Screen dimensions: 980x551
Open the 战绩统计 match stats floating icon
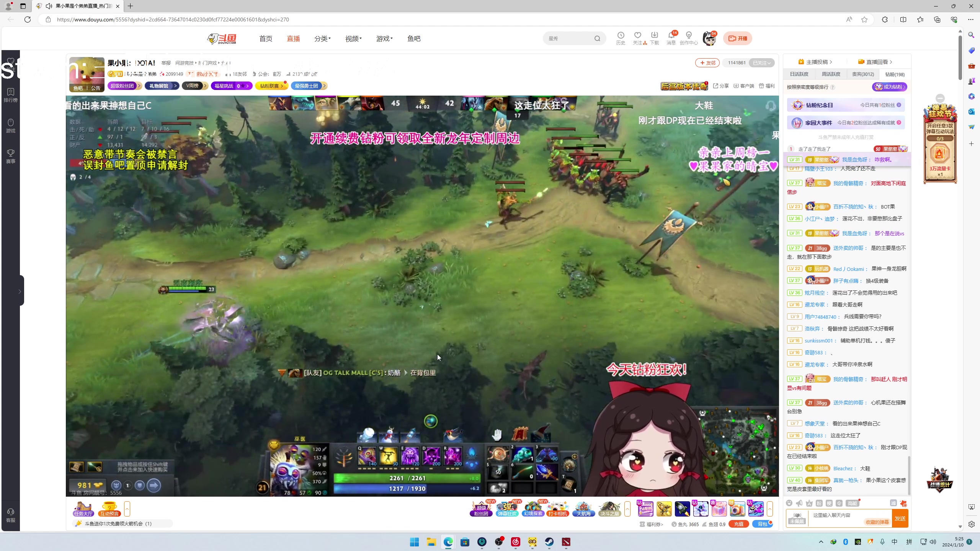[x=940, y=480]
